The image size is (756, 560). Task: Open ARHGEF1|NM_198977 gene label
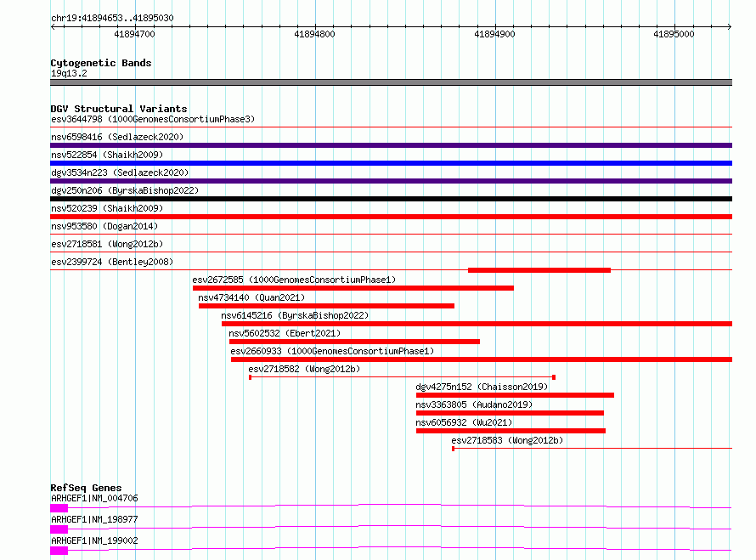pyautogui.click(x=94, y=519)
